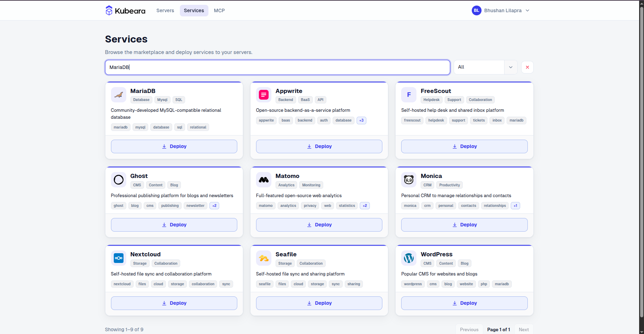Deploy the Nextcloud service

[x=174, y=303]
